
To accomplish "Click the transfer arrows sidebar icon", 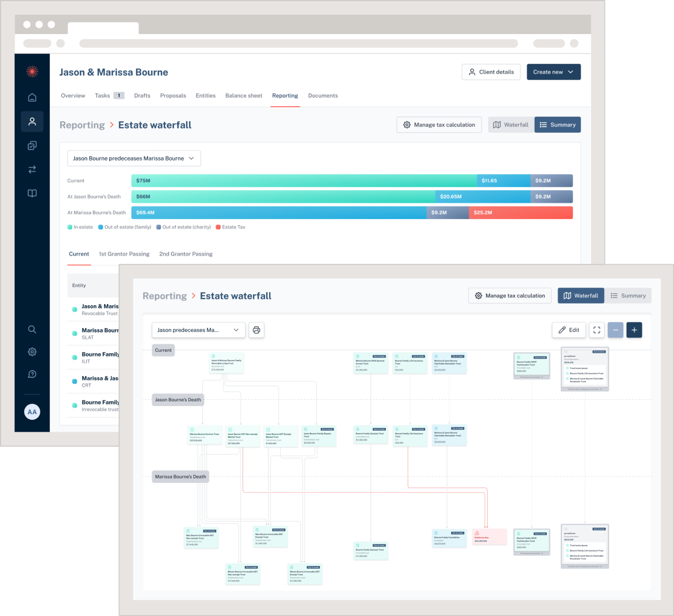I will pyautogui.click(x=32, y=170).
